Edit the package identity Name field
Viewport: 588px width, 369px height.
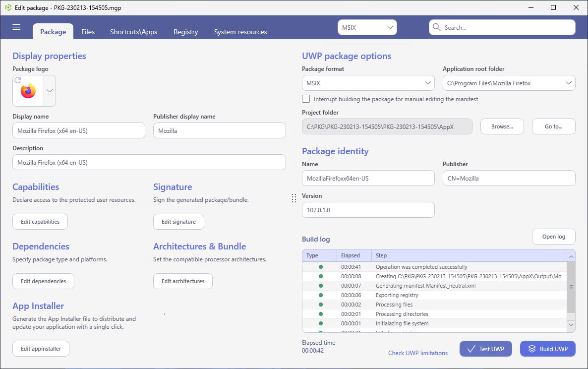[368, 178]
